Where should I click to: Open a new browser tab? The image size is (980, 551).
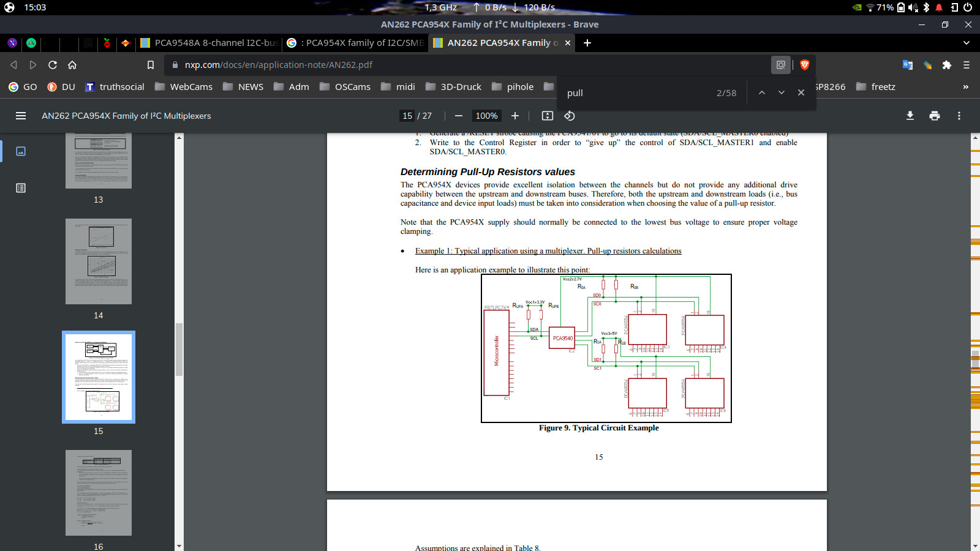pyautogui.click(x=587, y=43)
